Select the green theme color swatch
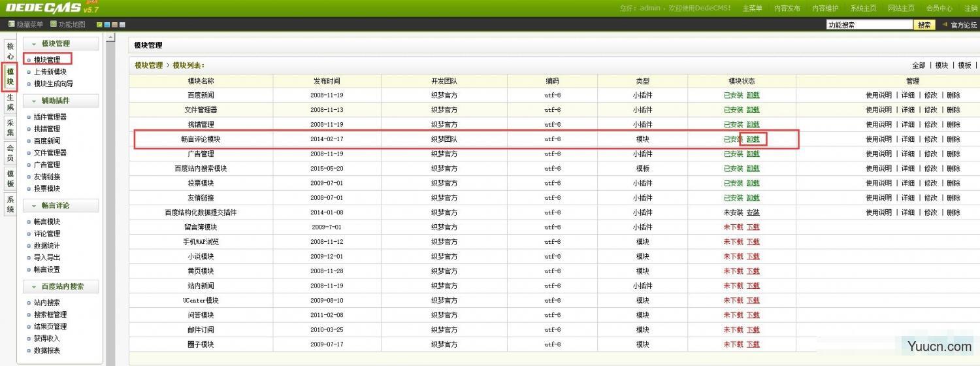This screenshot has width=980, height=366. [x=99, y=25]
